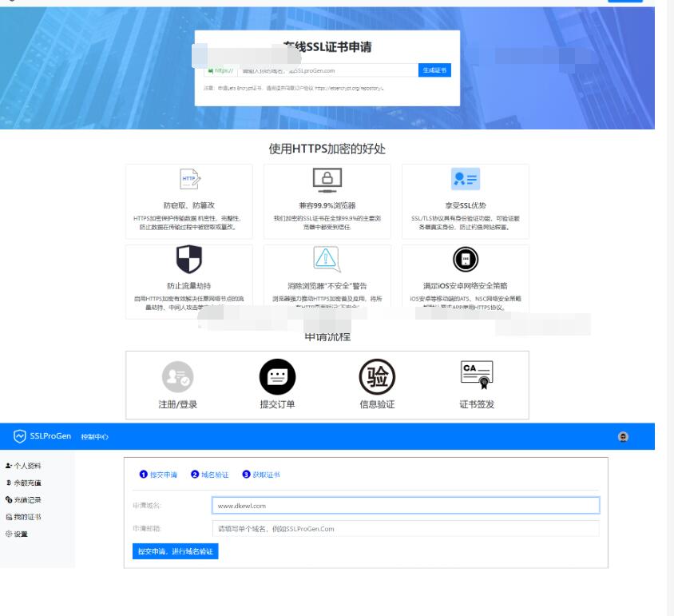The width and height of the screenshot is (674, 616).
Task: Click the 防窃取、防篡改 HTTP document icon
Action: [189, 180]
